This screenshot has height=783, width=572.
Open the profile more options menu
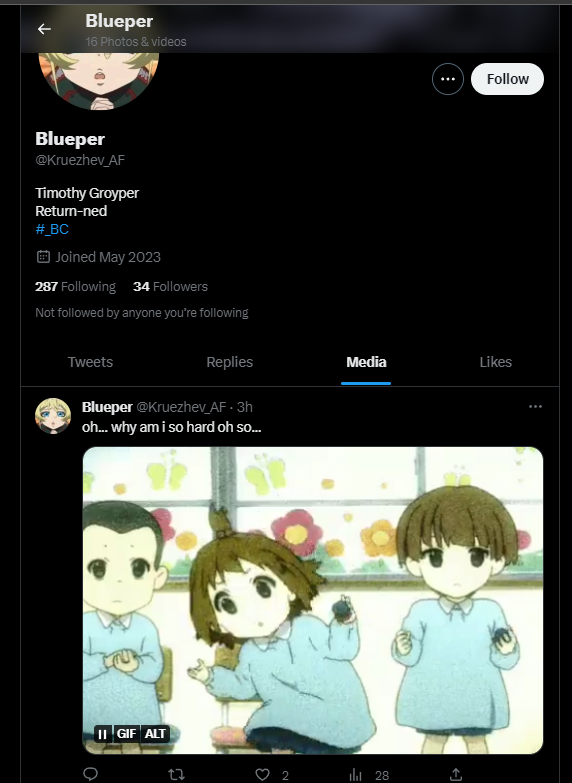pyautogui.click(x=448, y=79)
